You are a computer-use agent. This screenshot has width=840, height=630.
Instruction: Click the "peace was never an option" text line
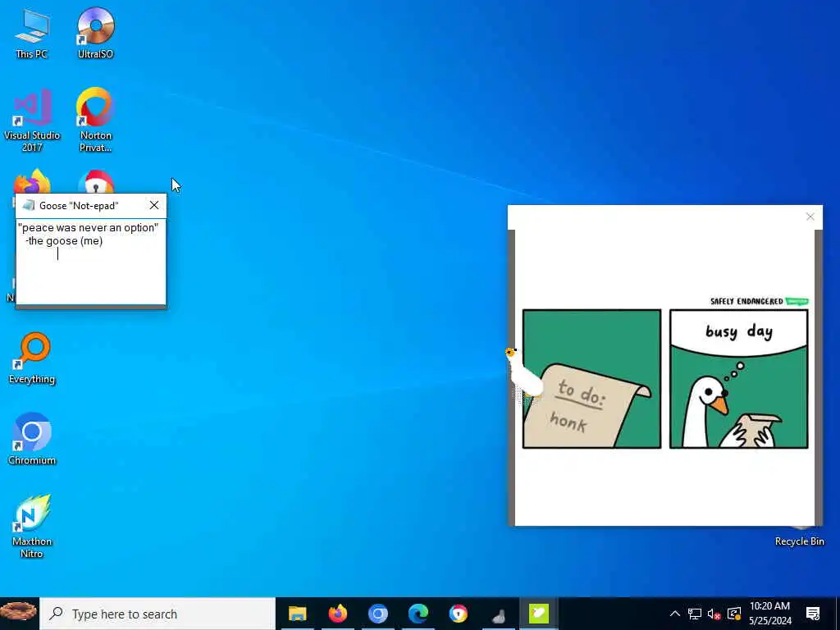[88, 228]
